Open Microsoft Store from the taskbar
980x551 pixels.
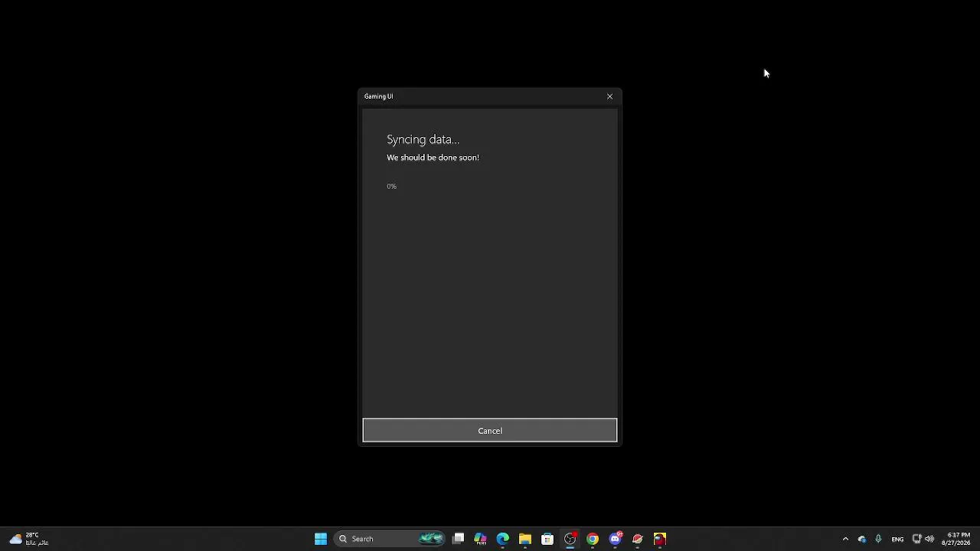click(x=547, y=539)
